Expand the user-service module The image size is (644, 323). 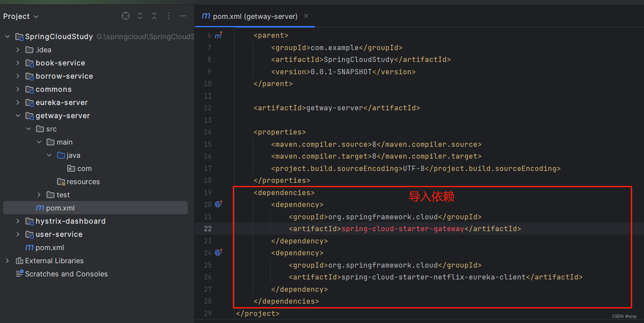tap(18, 234)
